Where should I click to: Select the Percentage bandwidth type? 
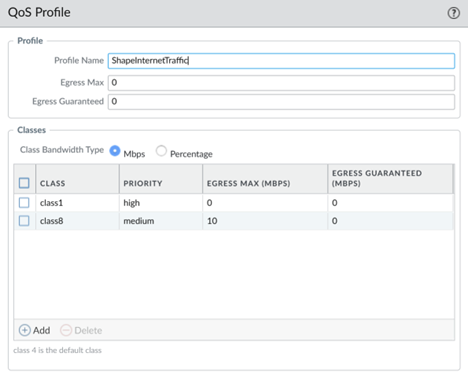click(161, 151)
